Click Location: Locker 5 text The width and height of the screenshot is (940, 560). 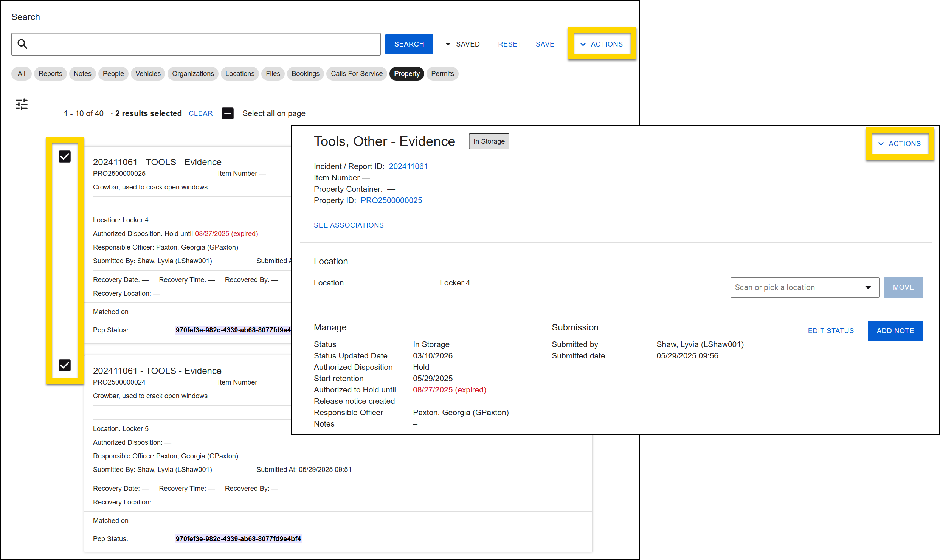121,429
